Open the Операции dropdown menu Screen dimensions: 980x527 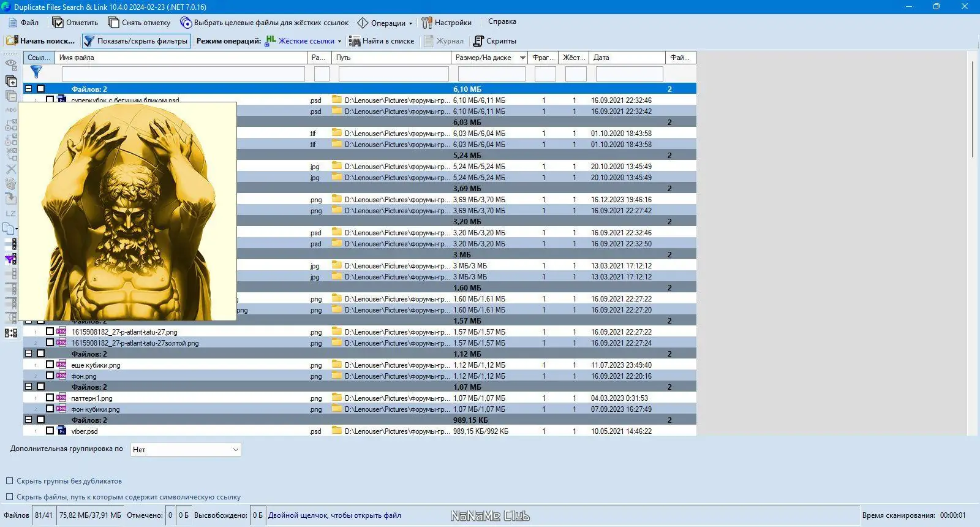(x=385, y=23)
